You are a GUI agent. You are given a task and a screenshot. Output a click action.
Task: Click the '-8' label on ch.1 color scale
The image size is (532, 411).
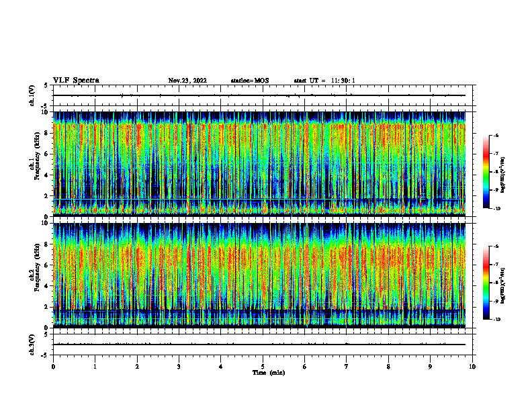coord(496,172)
